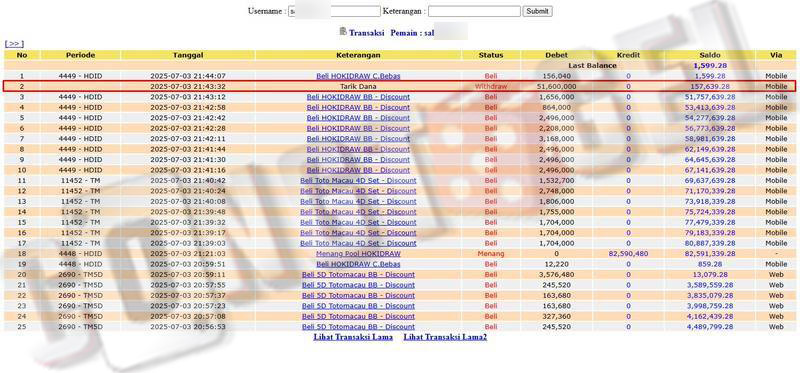
Task: Open Menang Pool HOKIDRAW link
Action: pos(358,254)
